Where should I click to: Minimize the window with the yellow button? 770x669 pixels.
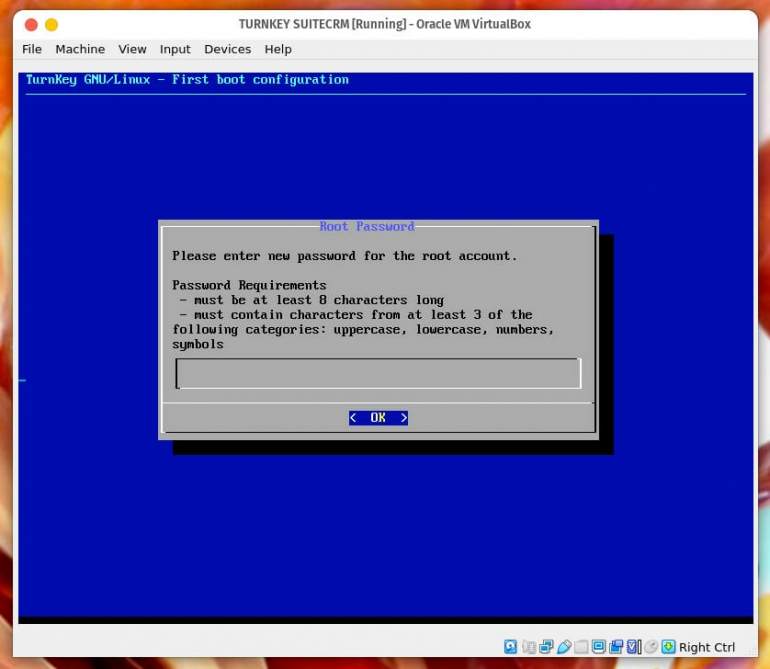point(52,25)
